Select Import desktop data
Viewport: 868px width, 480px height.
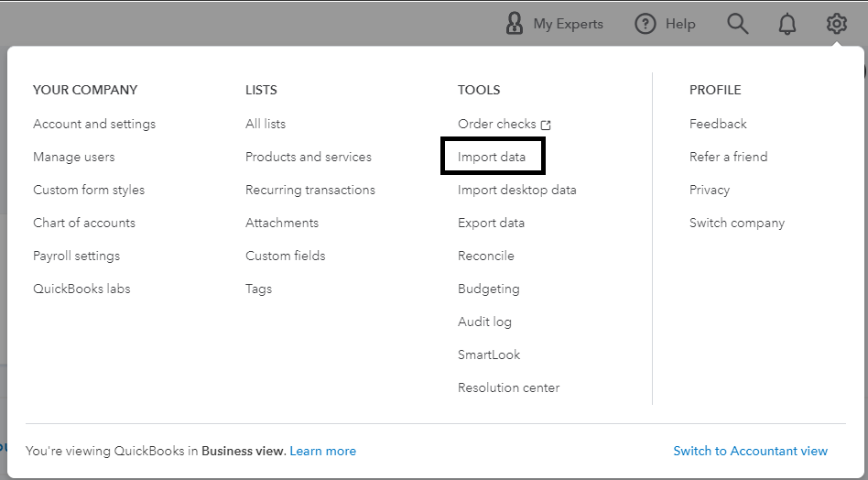(517, 190)
